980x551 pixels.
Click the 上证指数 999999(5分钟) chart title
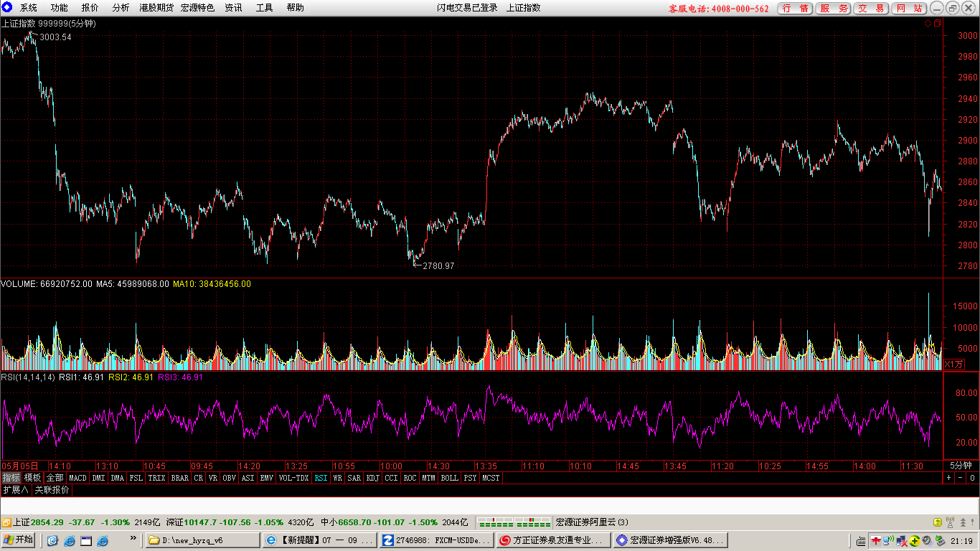coord(49,23)
